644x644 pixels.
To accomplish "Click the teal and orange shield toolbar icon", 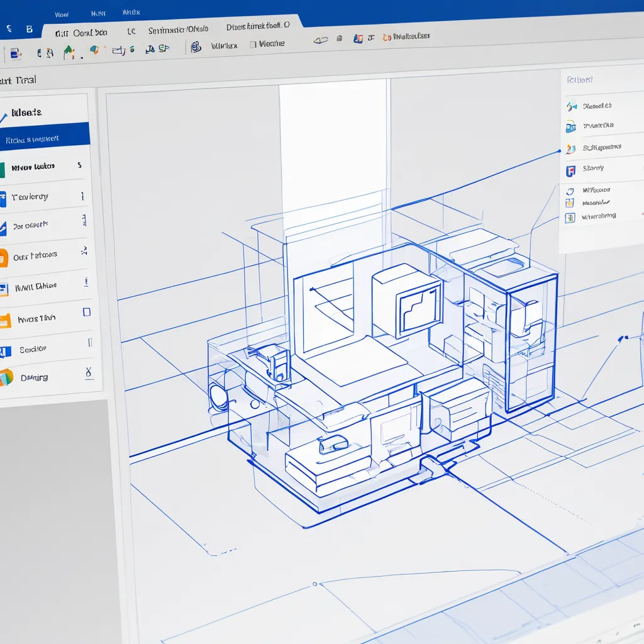I will pos(94,50).
